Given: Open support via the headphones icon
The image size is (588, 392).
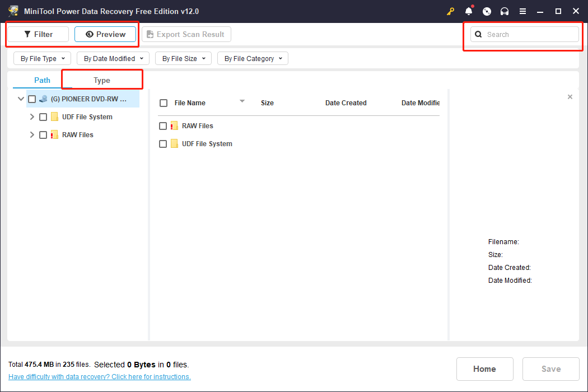Looking at the screenshot, I should (505, 12).
